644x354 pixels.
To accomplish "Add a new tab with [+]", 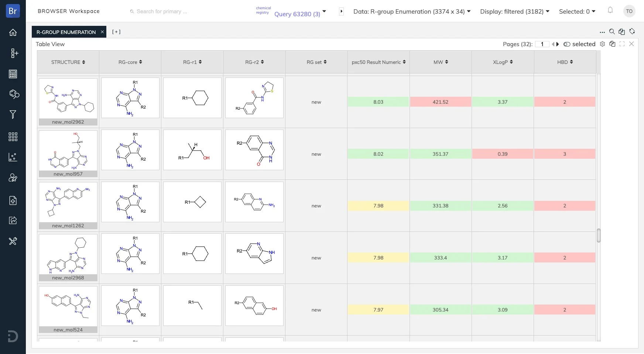I will [x=116, y=32].
